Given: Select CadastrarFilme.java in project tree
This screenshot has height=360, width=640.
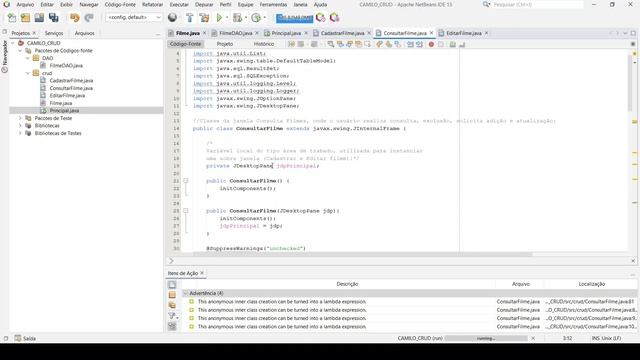Looking at the screenshot, I should [71, 80].
